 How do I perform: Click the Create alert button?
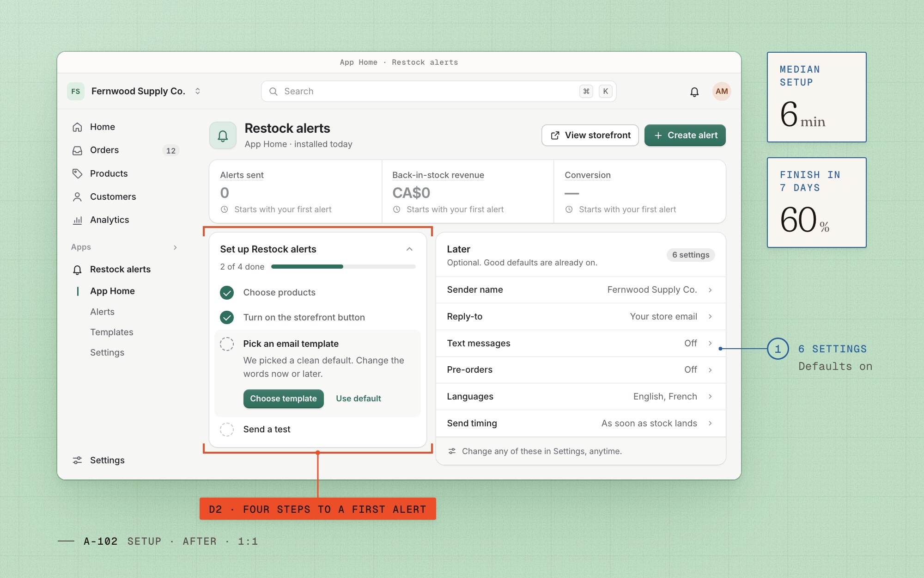[685, 135]
